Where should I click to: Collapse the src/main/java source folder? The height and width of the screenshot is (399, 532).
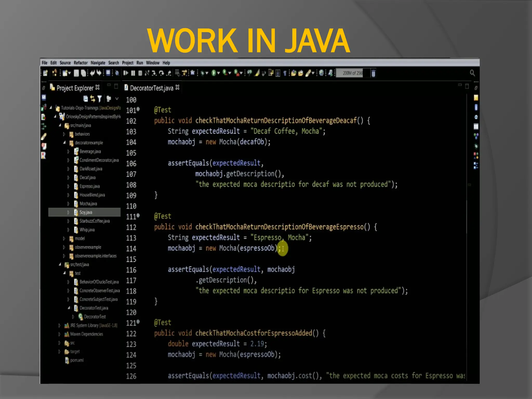[x=60, y=125]
